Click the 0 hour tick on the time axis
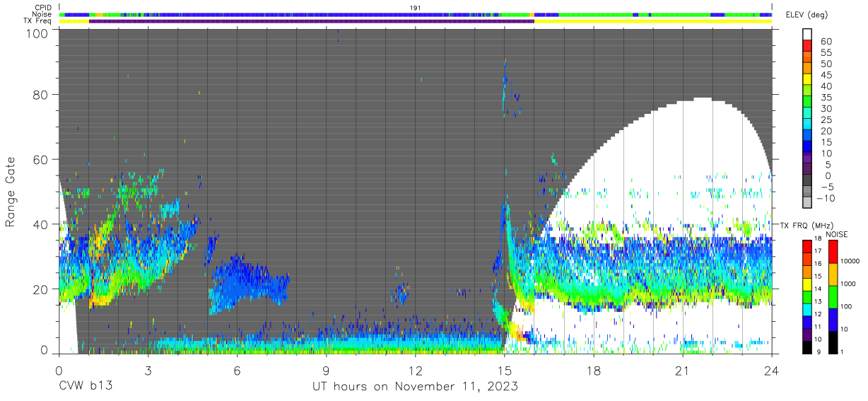Viewport: 868px width, 401px height. (59, 371)
